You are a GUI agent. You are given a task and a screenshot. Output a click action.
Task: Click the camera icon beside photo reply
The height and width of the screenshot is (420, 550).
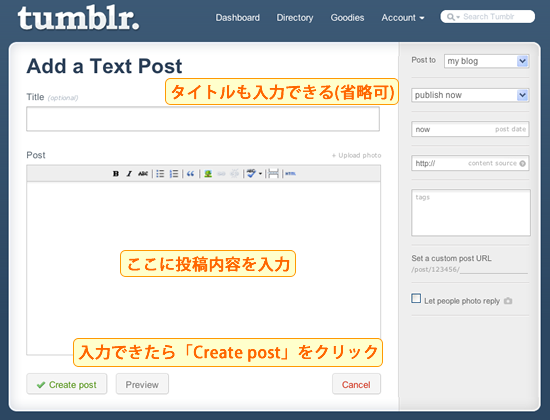pos(508,301)
